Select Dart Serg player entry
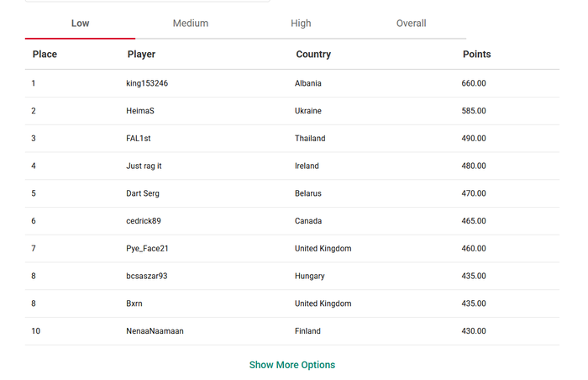 pyautogui.click(x=143, y=193)
